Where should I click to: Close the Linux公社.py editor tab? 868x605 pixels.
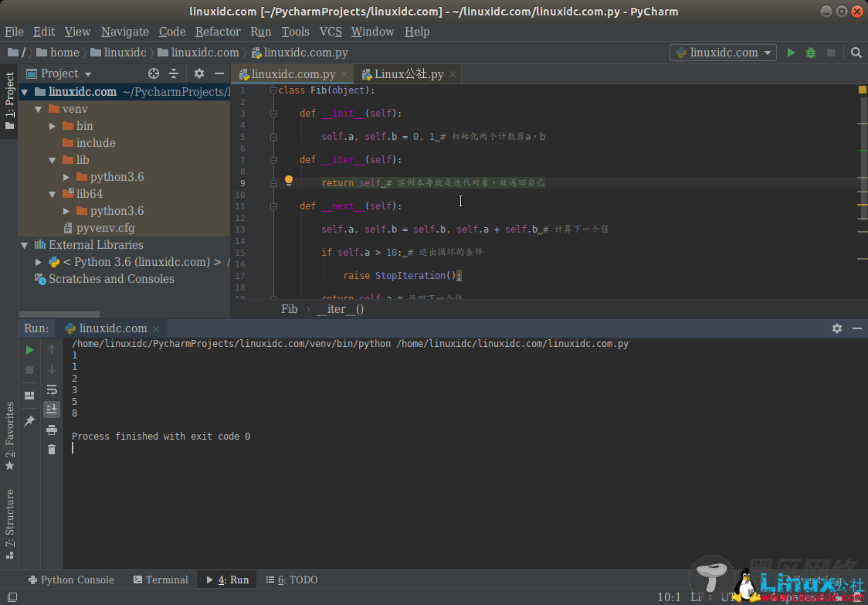(x=453, y=74)
